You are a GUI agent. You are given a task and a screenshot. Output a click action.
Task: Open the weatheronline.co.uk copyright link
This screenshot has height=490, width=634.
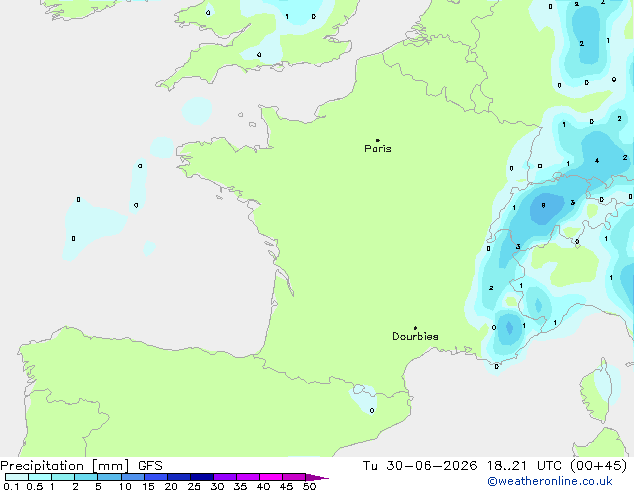(x=549, y=481)
